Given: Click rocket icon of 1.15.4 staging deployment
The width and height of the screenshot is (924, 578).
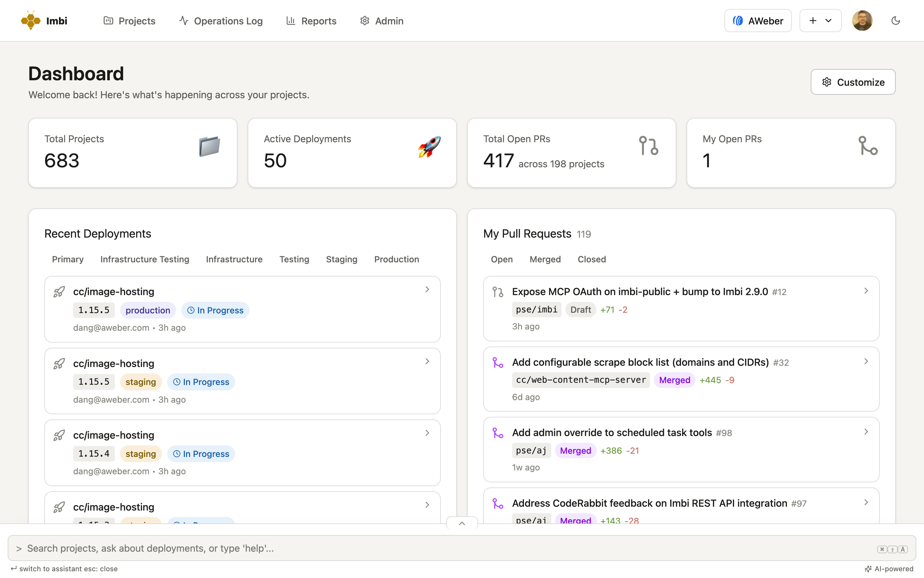Looking at the screenshot, I should pos(59,435).
